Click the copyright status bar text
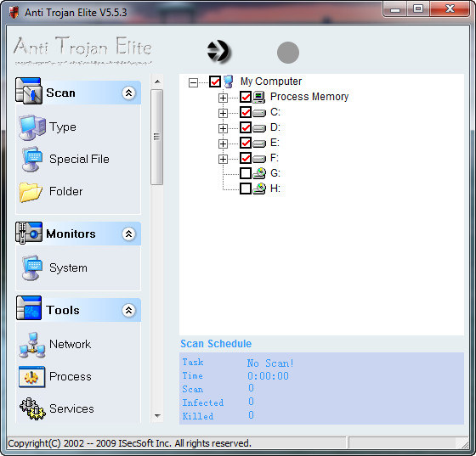 coord(129,443)
